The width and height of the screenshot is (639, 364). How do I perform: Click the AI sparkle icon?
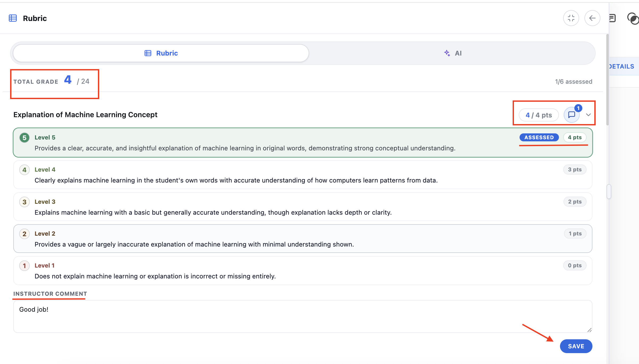coord(447,53)
